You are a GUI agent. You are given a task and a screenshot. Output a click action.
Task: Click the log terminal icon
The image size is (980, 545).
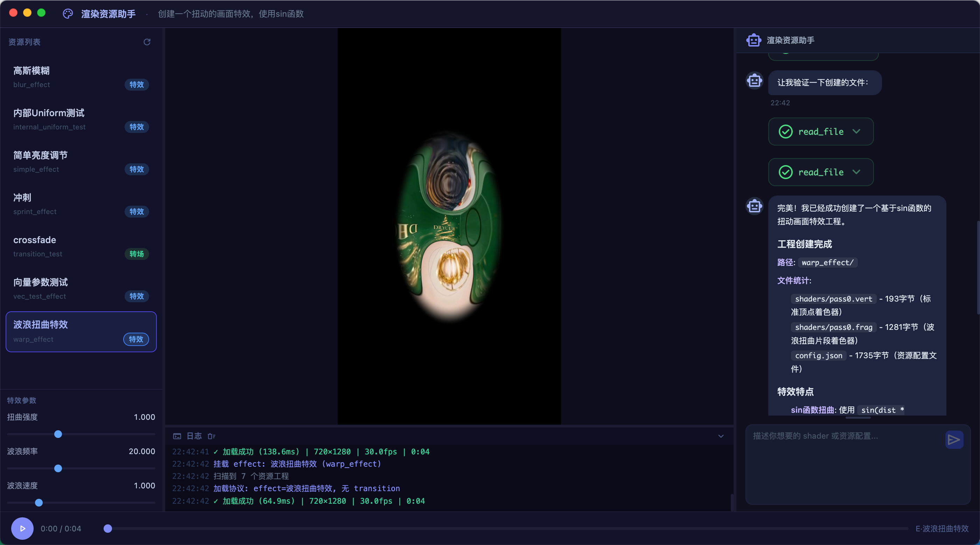(177, 436)
